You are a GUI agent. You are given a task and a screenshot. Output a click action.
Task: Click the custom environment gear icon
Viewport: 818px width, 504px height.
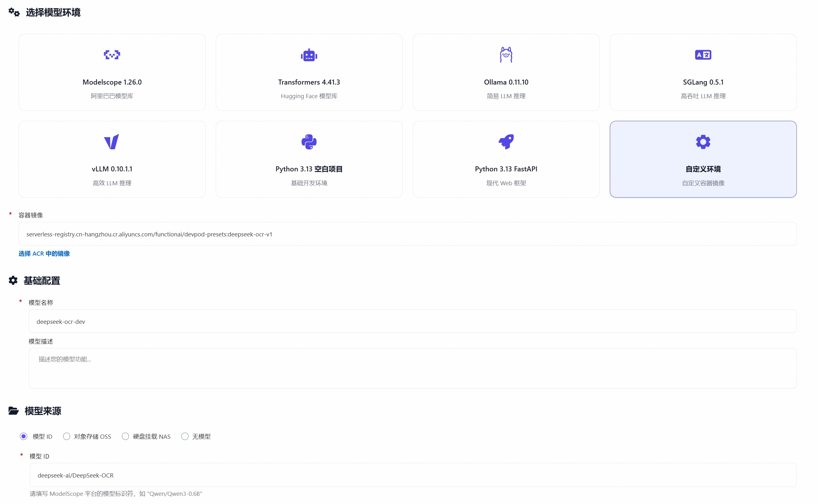[703, 142]
